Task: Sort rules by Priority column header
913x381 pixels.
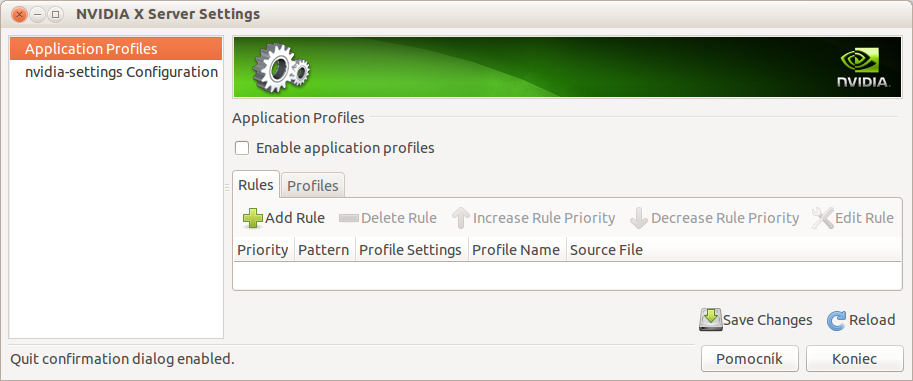Action: pos(263,250)
